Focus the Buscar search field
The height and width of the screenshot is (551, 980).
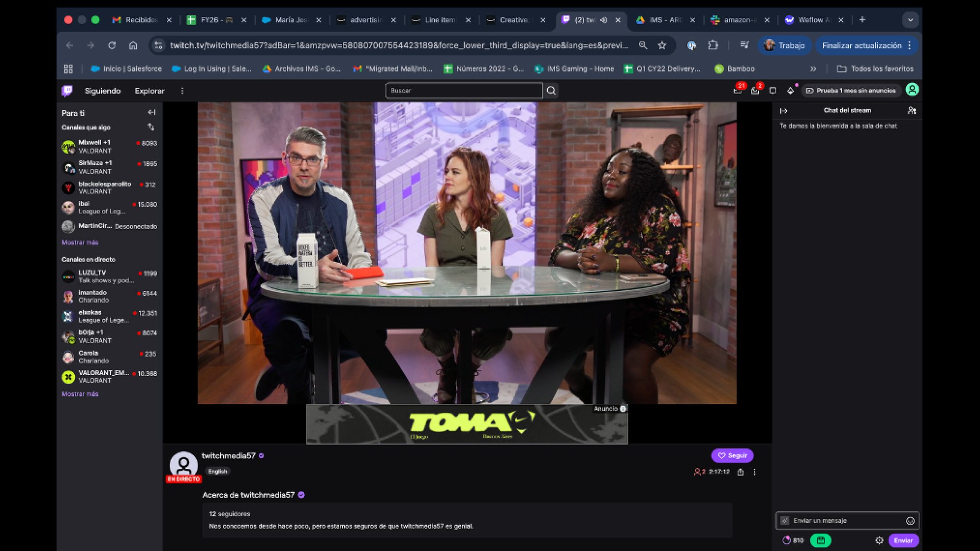[x=464, y=90]
